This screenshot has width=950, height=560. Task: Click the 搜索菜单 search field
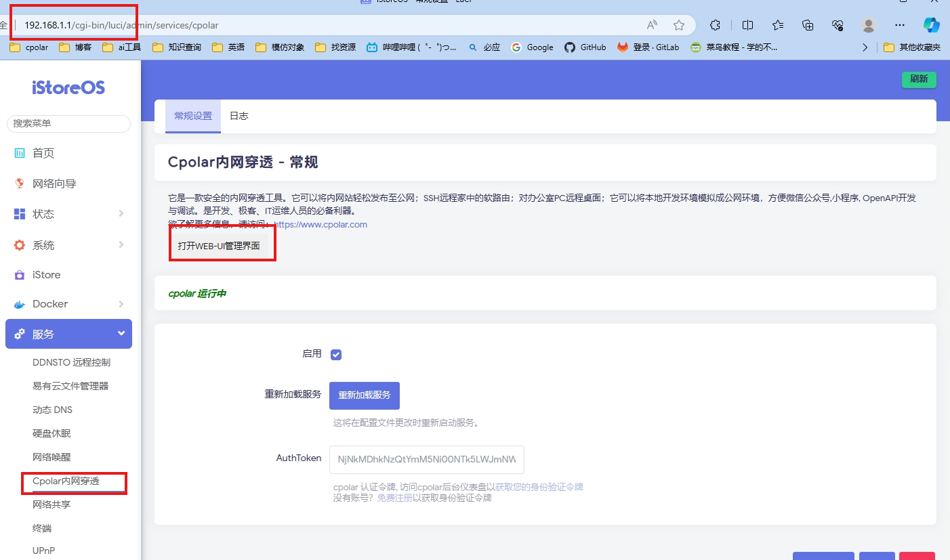[68, 123]
